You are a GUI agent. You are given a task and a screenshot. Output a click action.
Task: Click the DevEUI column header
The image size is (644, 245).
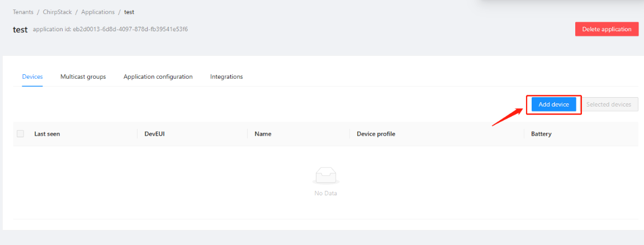coord(154,134)
